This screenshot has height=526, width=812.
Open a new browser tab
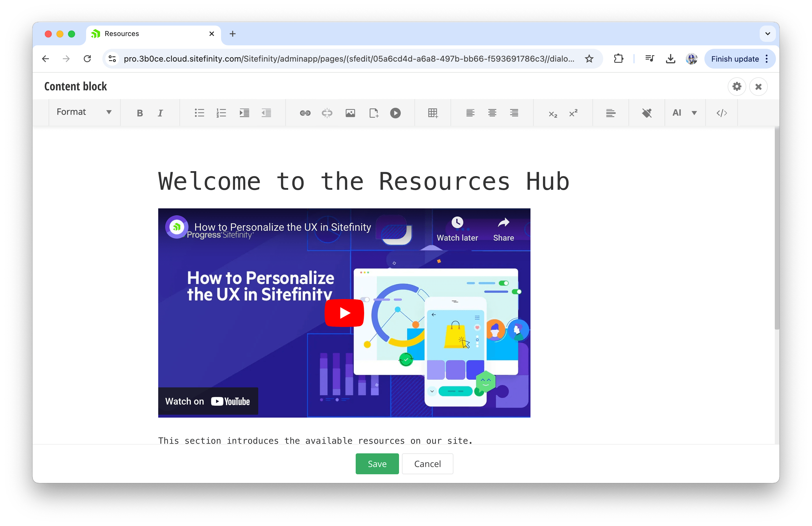(x=233, y=34)
